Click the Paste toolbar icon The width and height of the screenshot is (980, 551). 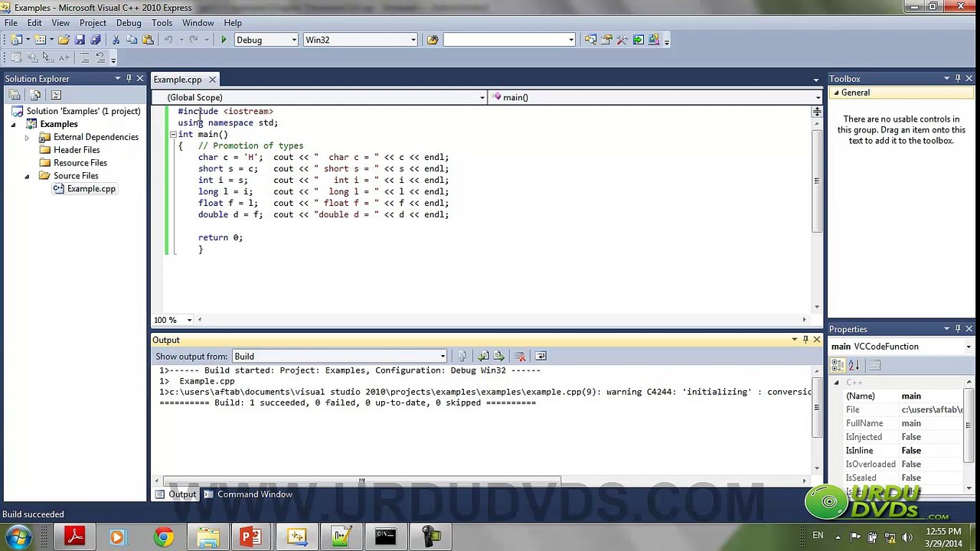[148, 40]
